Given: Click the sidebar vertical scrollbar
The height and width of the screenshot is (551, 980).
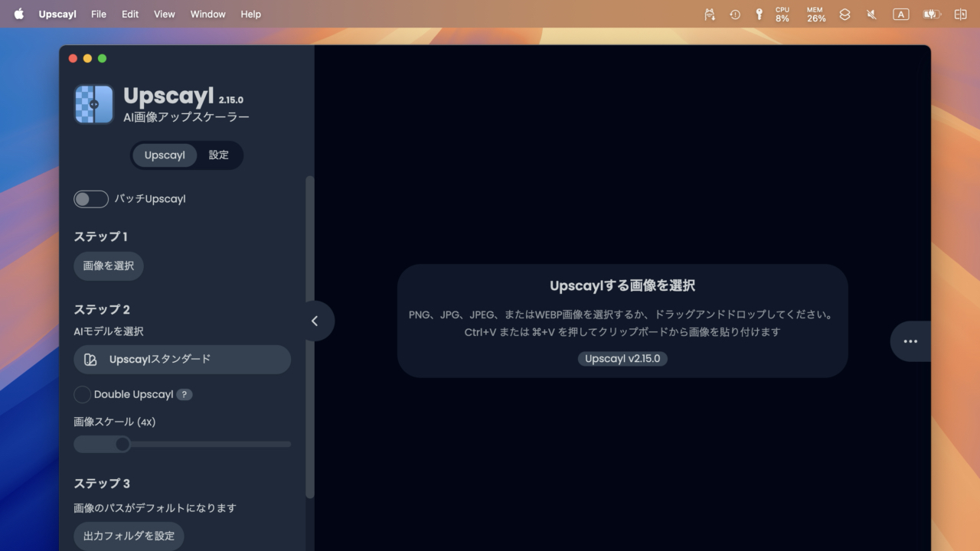Looking at the screenshot, I should pyautogui.click(x=309, y=337).
